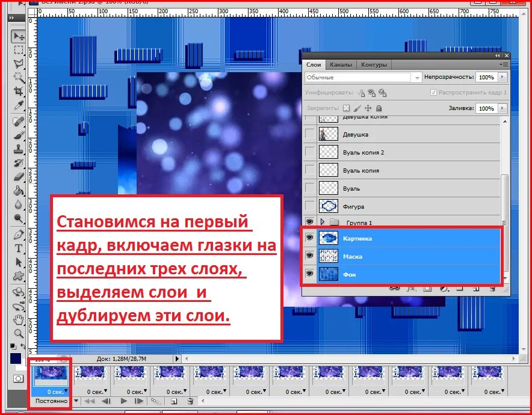Select the Path Selection tool
Screen dimensions: 532x415
tap(18, 262)
